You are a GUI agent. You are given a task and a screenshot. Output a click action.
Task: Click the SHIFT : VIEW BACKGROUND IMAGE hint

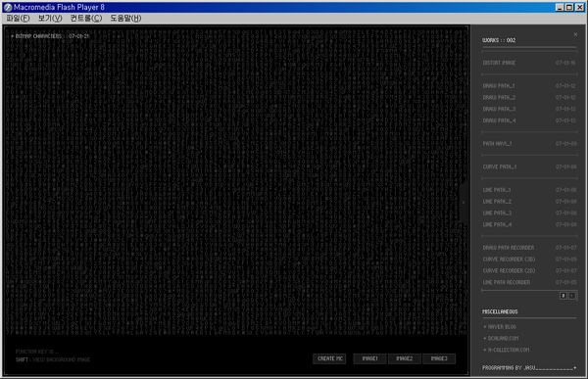pyautogui.click(x=53, y=359)
